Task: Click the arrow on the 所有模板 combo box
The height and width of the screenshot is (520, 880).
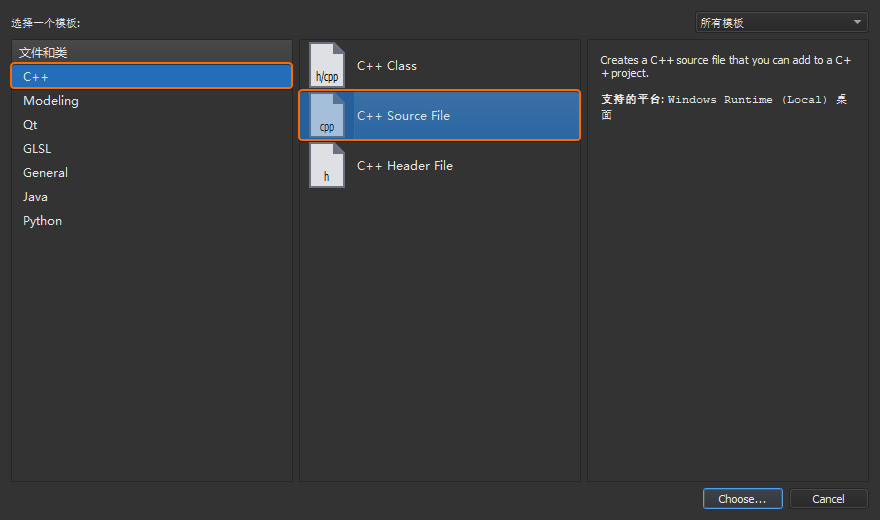Action: [858, 22]
